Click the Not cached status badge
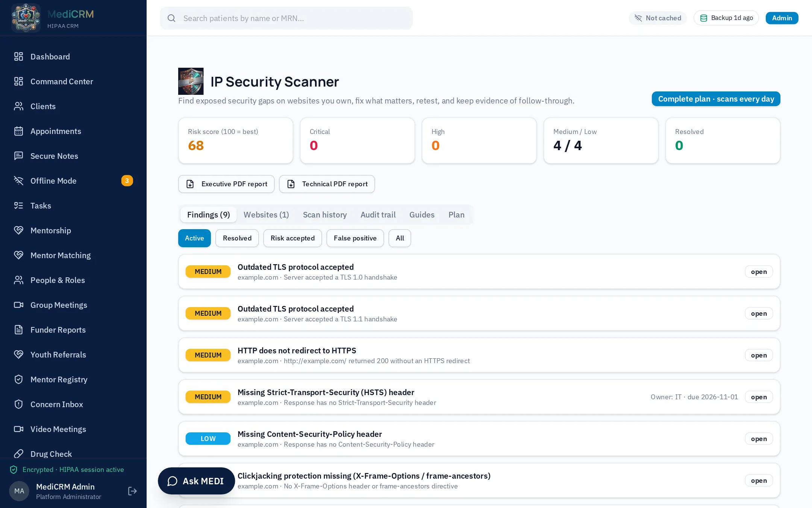The image size is (812, 508). pos(658,18)
